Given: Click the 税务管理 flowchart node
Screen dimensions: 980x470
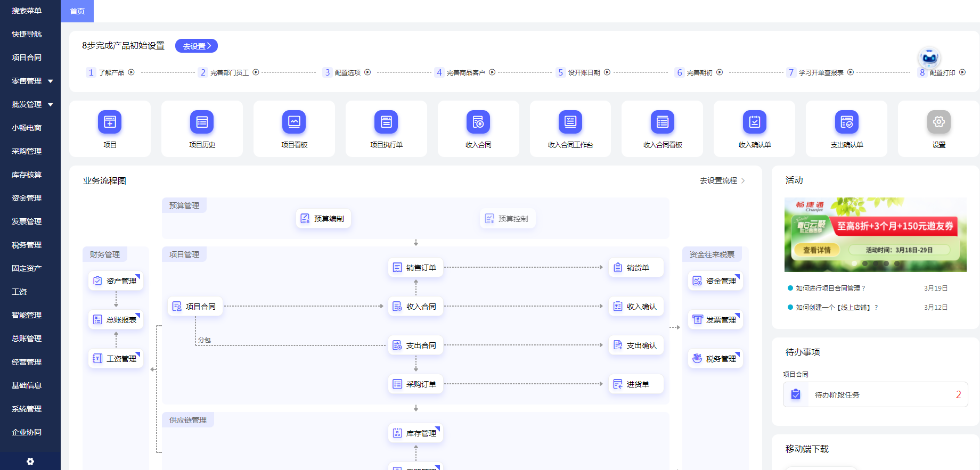Looking at the screenshot, I should click(715, 358).
